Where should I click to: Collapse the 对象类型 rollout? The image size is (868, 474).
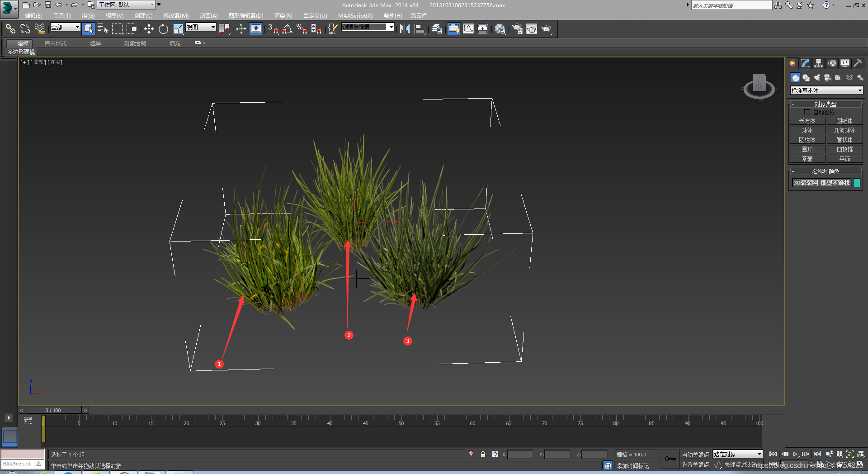click(x=826, y=104)
